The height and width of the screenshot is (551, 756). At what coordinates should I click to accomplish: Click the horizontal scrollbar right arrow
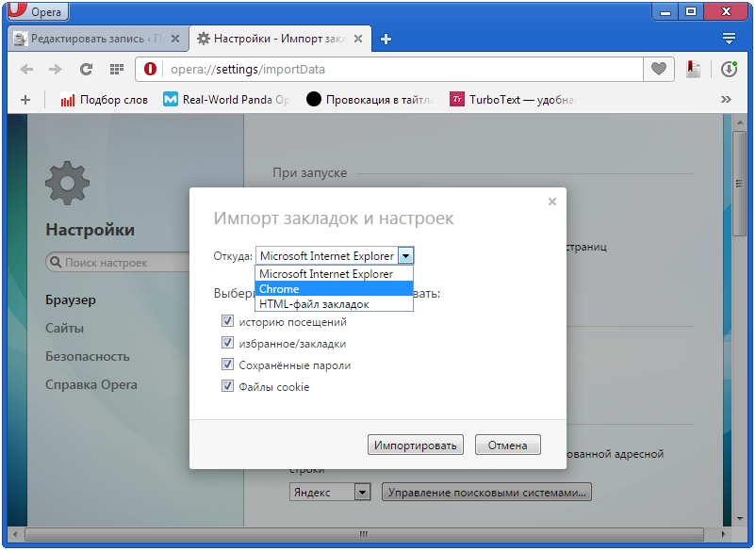point(723,534)
